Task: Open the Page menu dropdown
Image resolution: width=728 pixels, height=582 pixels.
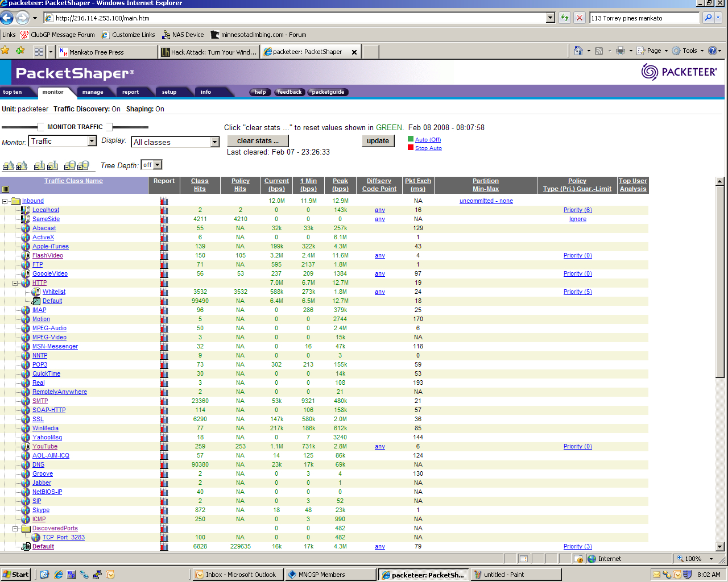Action: (652, 51)
